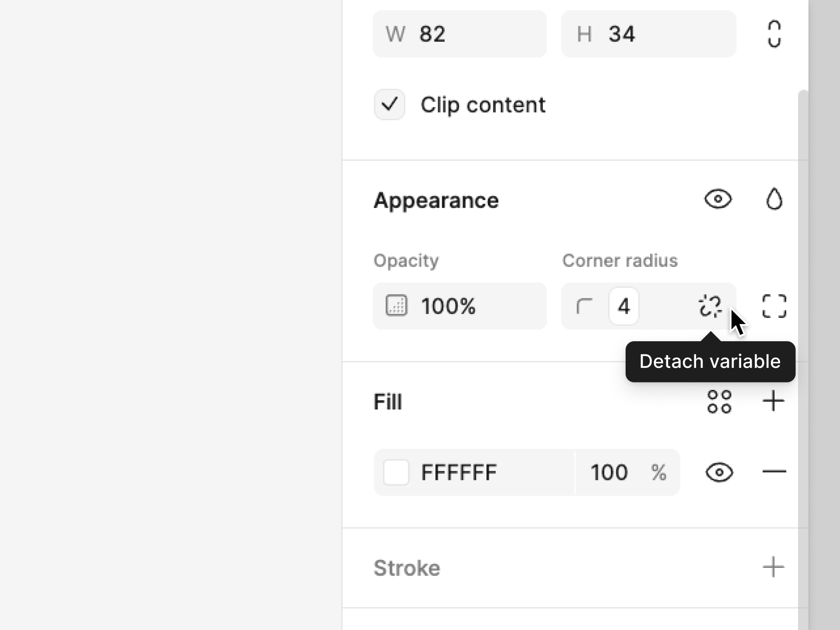
Task: Click the white fill color swatch
Action: tap(396, 472)
